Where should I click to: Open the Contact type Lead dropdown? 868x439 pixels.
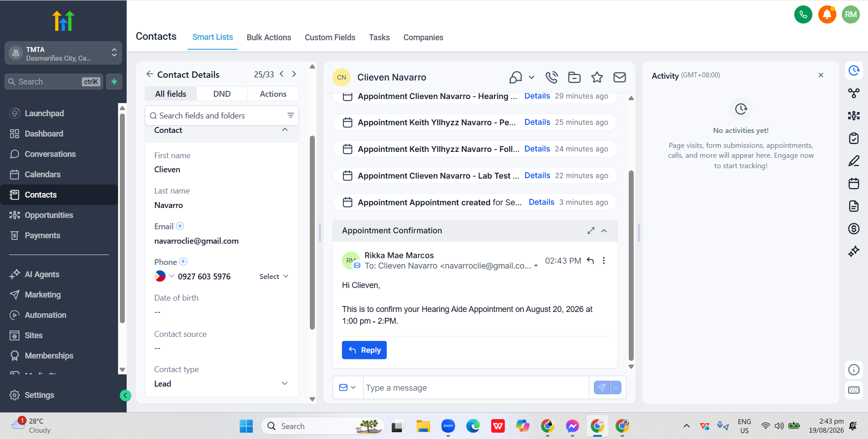click(x=222, y=383)
